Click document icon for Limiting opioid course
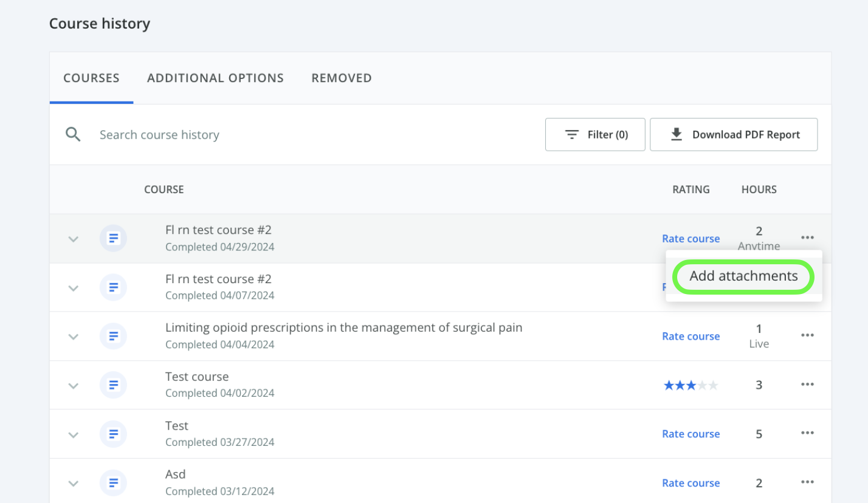The image size is (868, 503). 113,336
